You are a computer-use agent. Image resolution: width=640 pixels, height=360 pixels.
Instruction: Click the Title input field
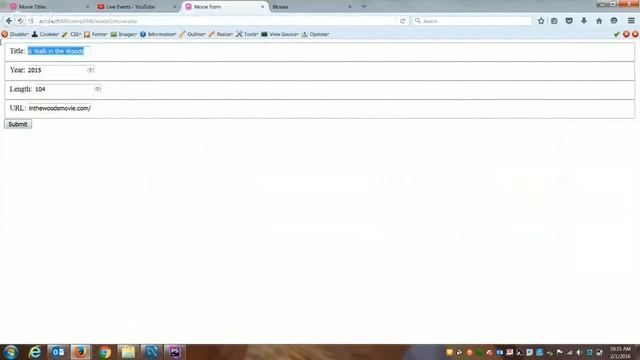click(x=58, y=51)
